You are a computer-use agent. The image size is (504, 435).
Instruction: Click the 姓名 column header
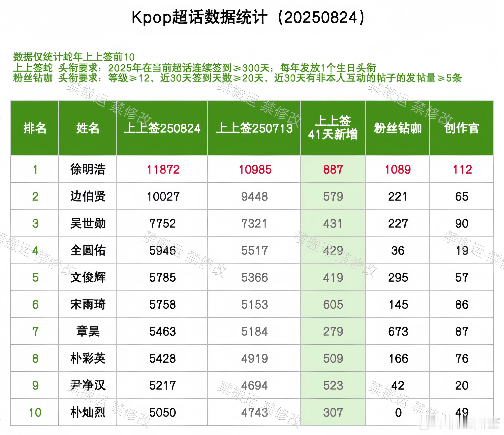coord(88,128)
